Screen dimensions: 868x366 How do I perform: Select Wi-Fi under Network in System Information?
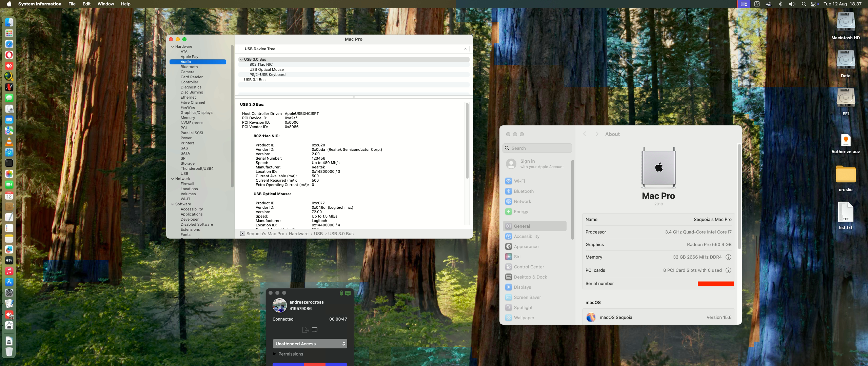click(x=185, y=199)
